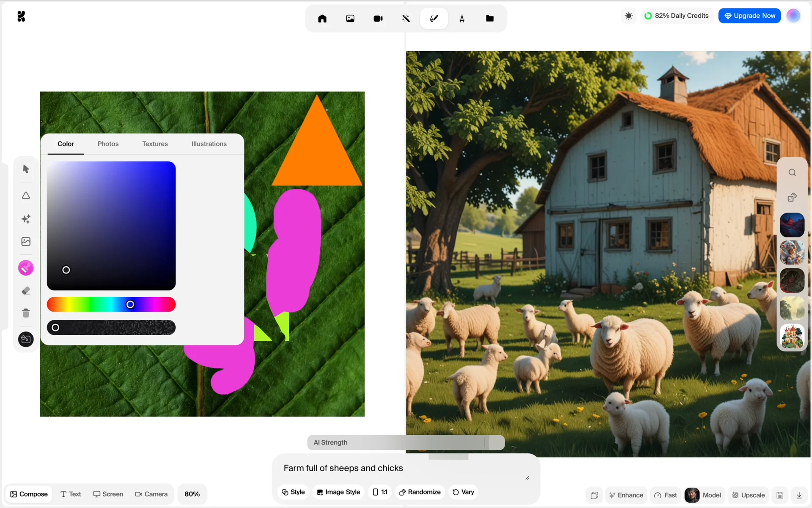Switch to the Illustrations tab
This screenshot has height=508, width=812.
click(209, 144)
